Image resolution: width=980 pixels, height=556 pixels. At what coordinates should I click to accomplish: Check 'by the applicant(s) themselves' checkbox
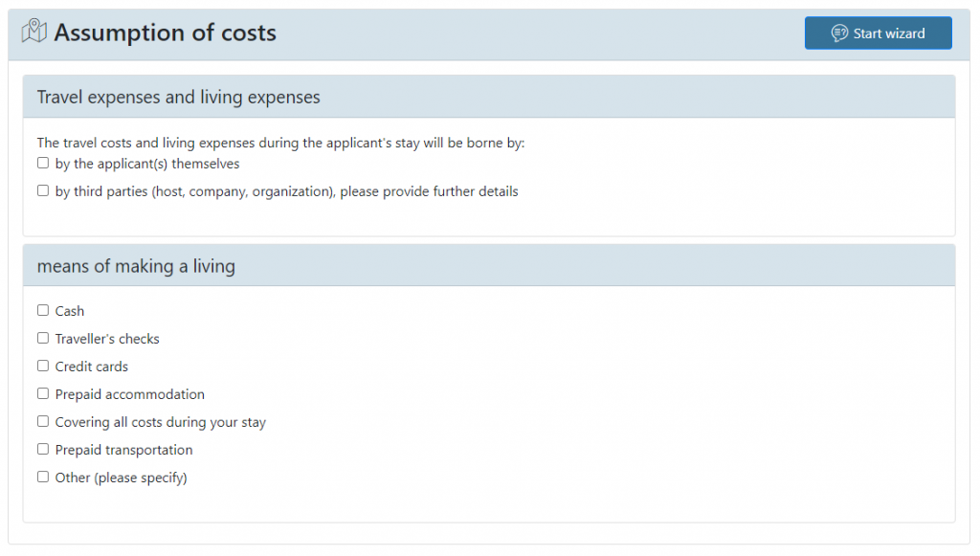[43, 164]
